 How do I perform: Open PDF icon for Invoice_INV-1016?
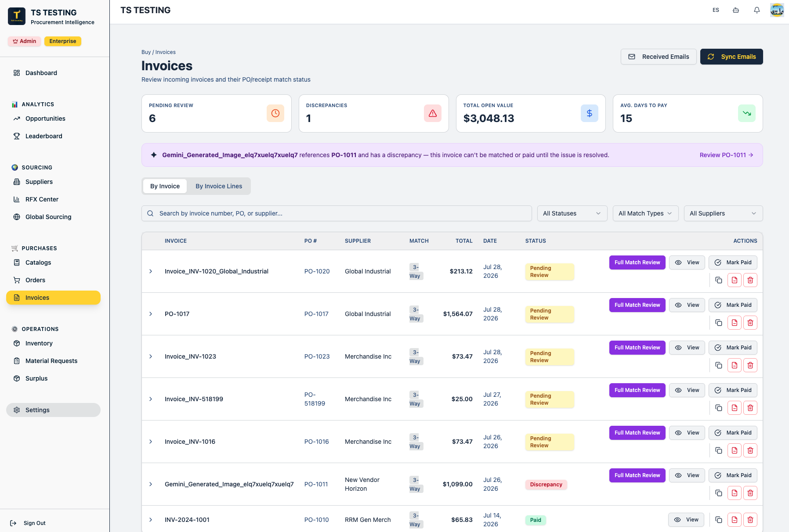[735, 450]
